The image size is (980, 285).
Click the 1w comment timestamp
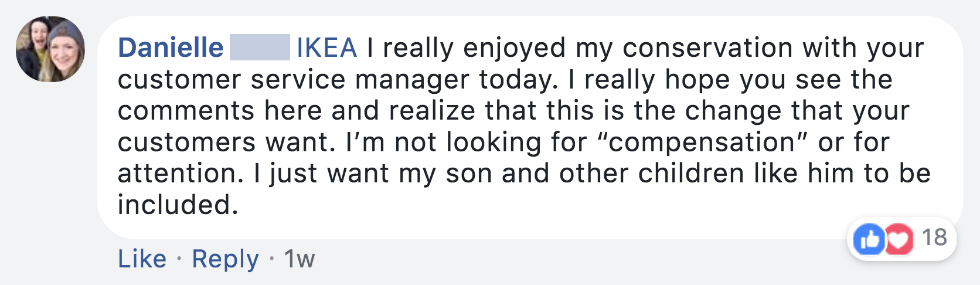(x=300, y=259)
